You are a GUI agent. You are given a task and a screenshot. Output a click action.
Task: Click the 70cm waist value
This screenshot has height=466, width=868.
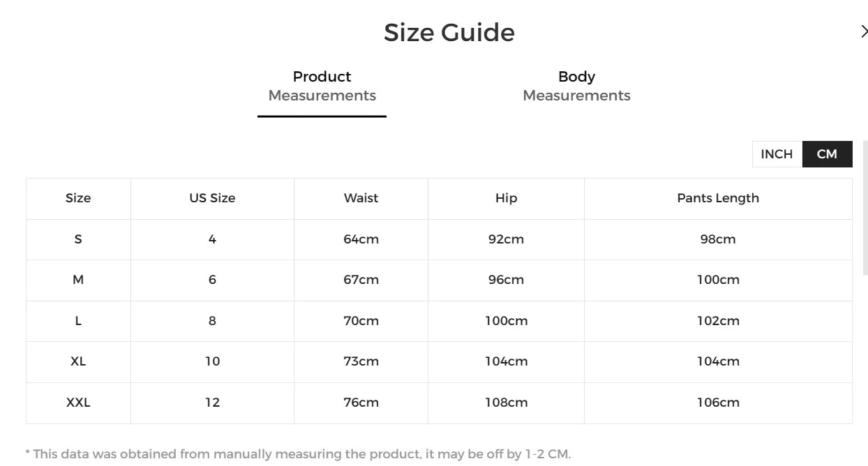pyautogui.click(x=361, y=321)
